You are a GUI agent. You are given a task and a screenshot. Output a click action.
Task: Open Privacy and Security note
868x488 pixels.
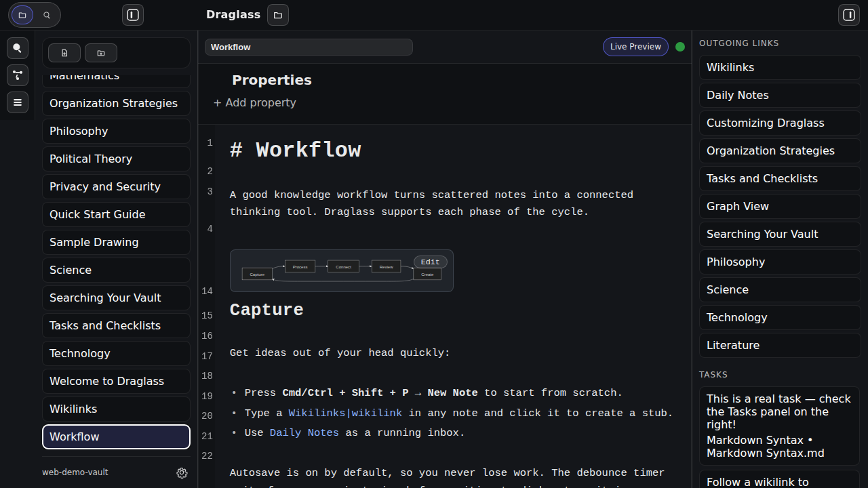pyautogui.click(x=116, y=186)
